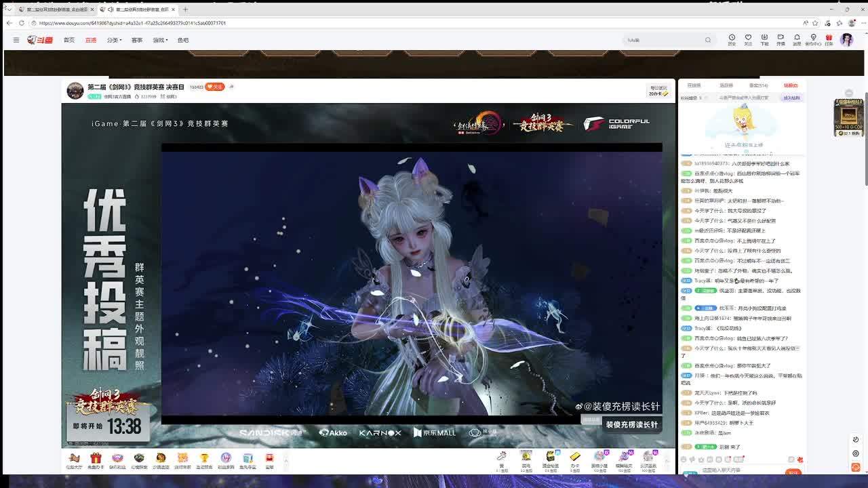This screenshot has height=488, width=868.
Task: Open followed channels heart icon
Action: [x=748, y=39]
